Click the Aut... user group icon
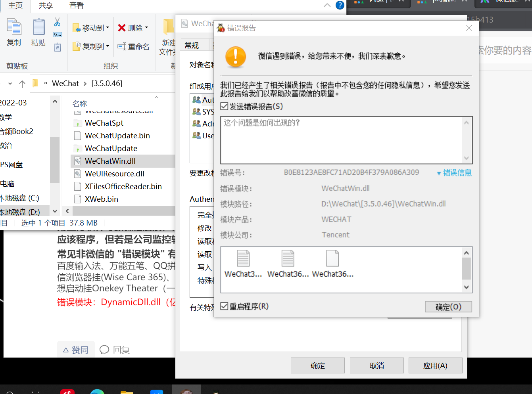This screenshot has width=532, height=394. 196,99
